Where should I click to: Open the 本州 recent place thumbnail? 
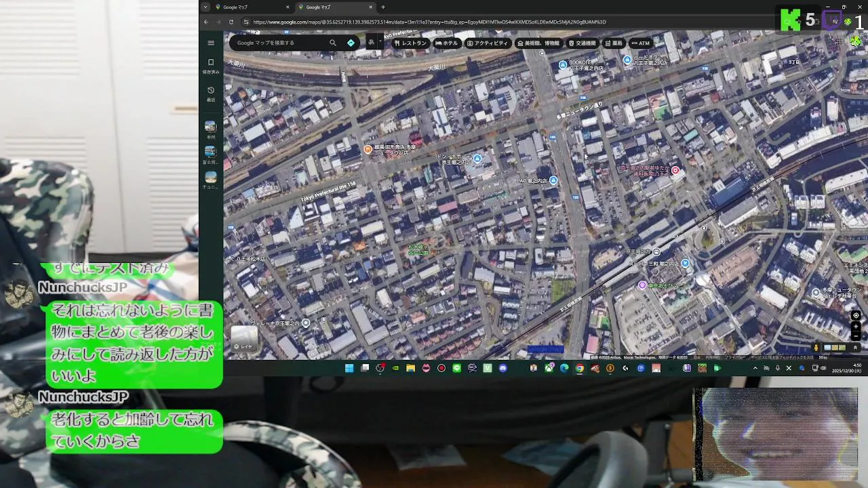coord(211,127)
